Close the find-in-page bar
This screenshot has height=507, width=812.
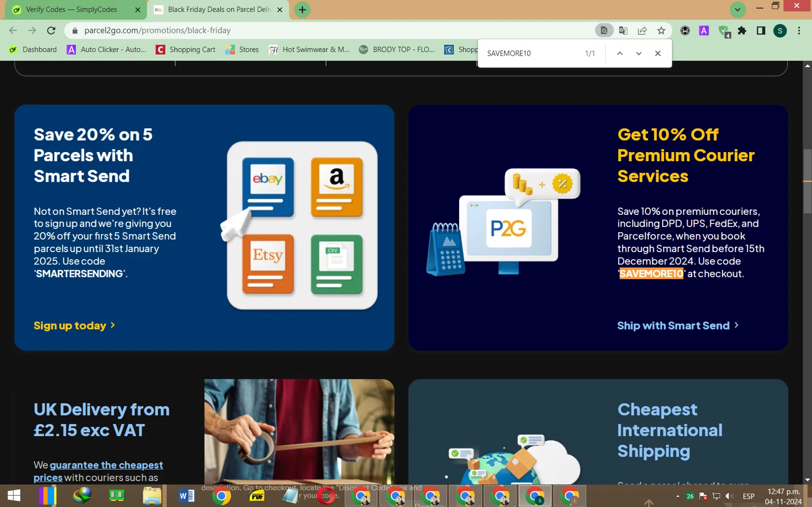pos(658,53)
